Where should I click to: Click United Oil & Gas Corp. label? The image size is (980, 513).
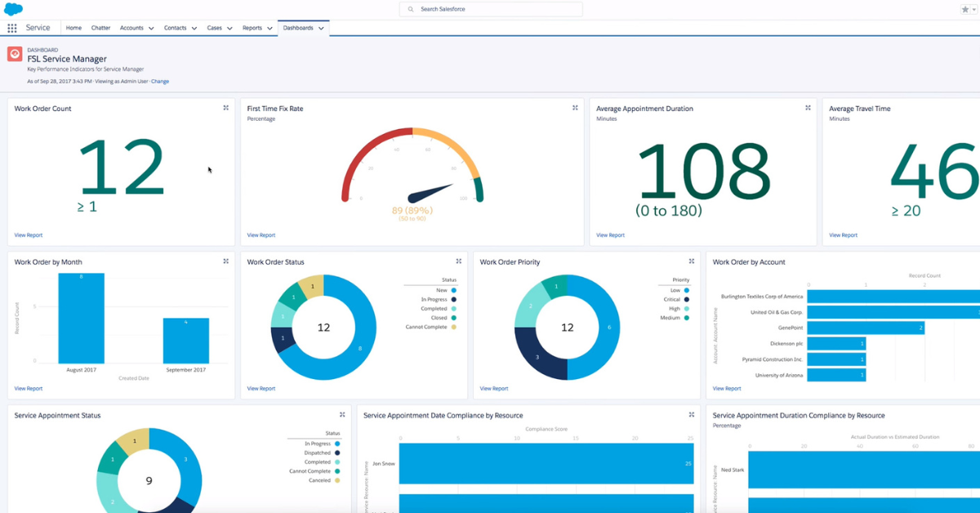click(x=777, y=312)
